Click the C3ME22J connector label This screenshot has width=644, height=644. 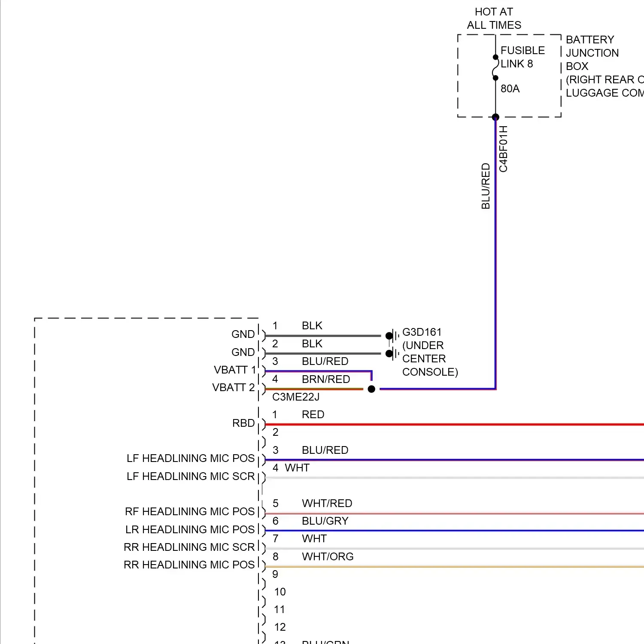[296, 397]
